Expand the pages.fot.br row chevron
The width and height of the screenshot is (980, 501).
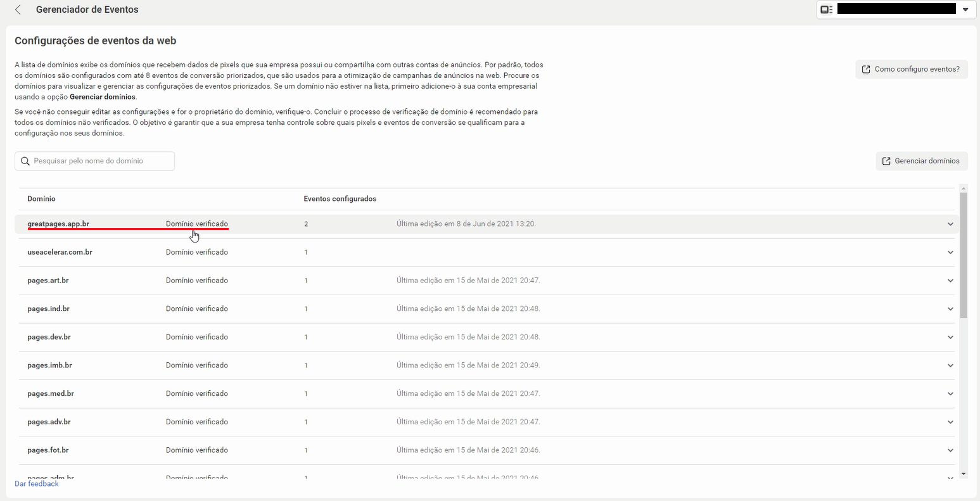click(950, 450)
